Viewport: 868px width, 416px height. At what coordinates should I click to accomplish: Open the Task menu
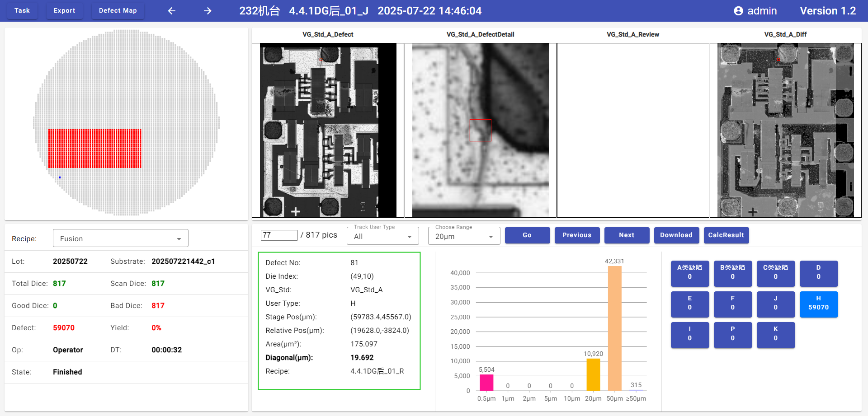22,10
